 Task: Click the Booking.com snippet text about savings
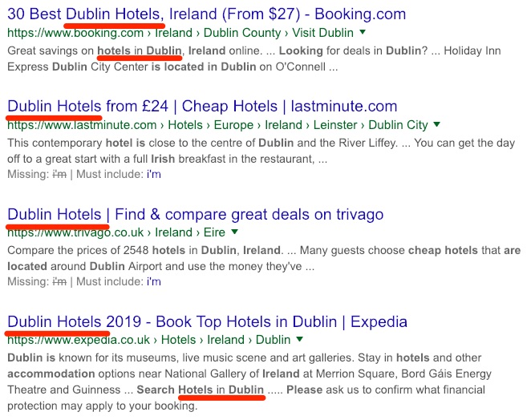pos(254,59)
